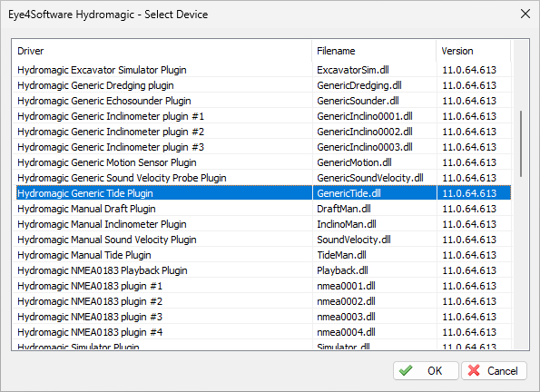The image size is (540, 392).
Task: Click the red X Cancel button
Action: click(x=494, y=370)
